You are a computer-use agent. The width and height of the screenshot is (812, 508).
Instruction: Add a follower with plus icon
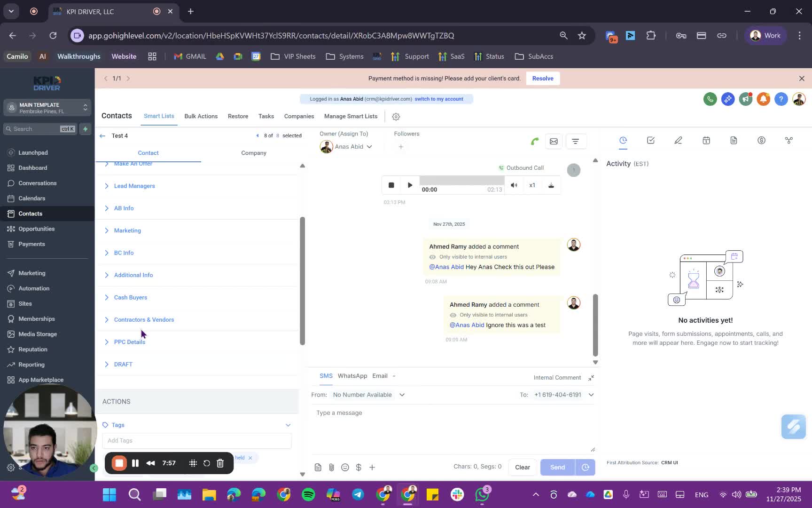(401, 147)
